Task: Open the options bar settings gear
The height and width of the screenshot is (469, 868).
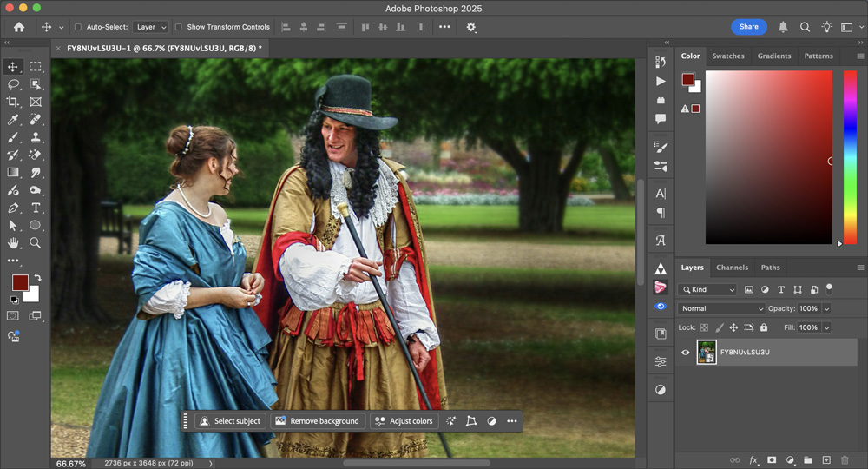Action: [471, 27]
